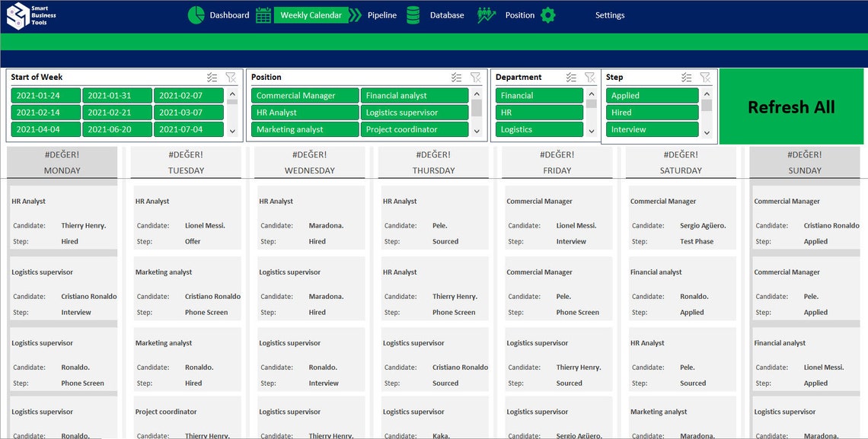
Task: Toggle the Financial department filter
Action: [x=539, y=95]
